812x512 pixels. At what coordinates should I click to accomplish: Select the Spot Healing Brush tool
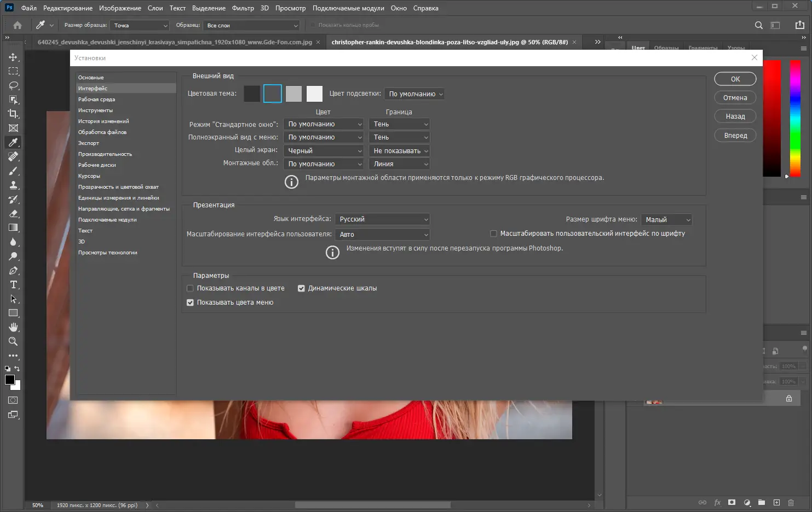(x=13, y=156)
